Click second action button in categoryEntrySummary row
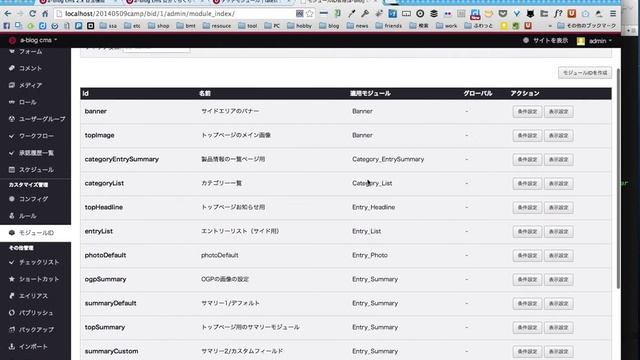The image size is (640, 360). coord(558,160)
